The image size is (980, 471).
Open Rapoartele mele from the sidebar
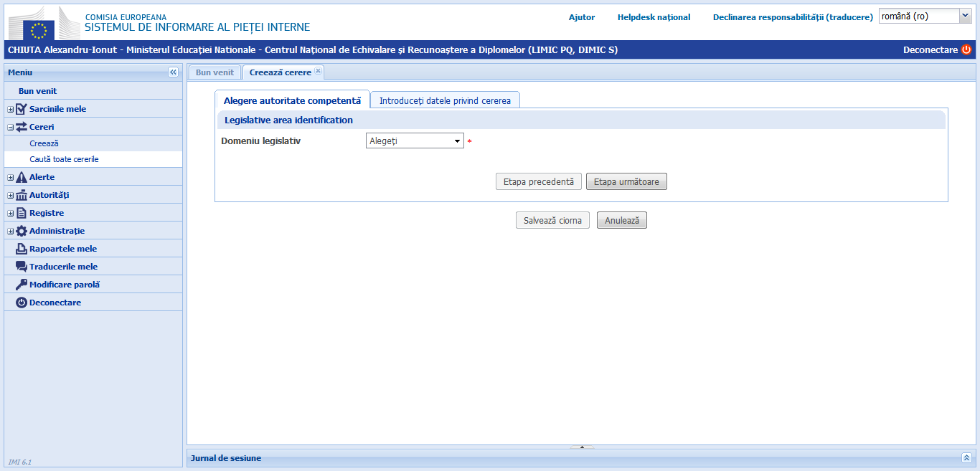coord(62,249)
